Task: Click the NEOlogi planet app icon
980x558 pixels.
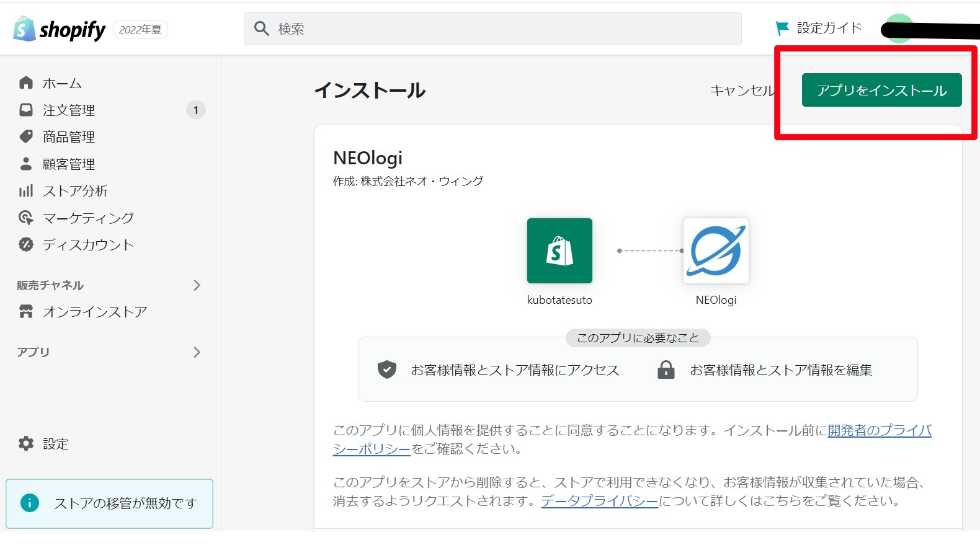Action: click(716, 250)
